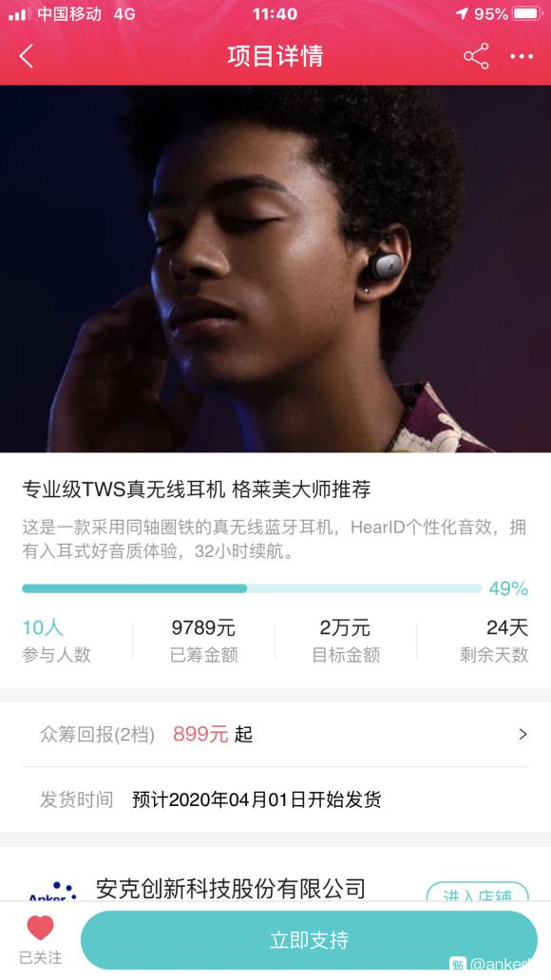551x980 pixels.
Task: Open the 发货时间 delivery date row
Action: pyautogui.click(x=275, y=799)
